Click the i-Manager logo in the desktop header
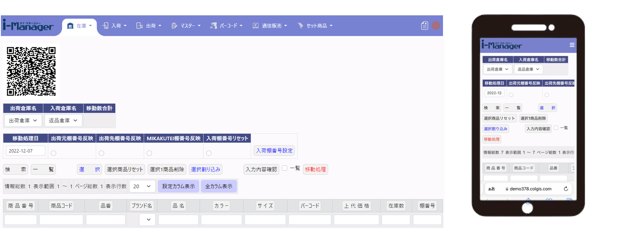This screenshot has height=231, width=644. click(28, 25)
